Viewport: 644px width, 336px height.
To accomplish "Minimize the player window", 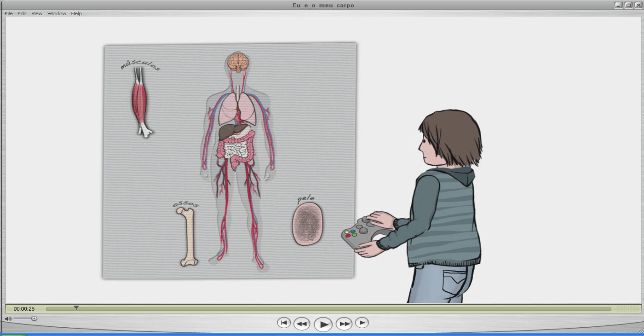I will 618,5.
